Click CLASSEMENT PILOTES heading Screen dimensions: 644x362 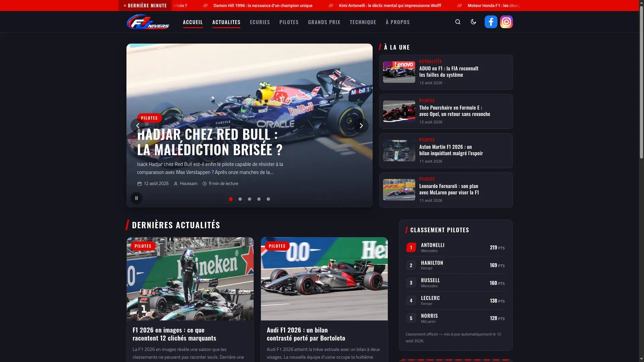(x=440, y=230)
